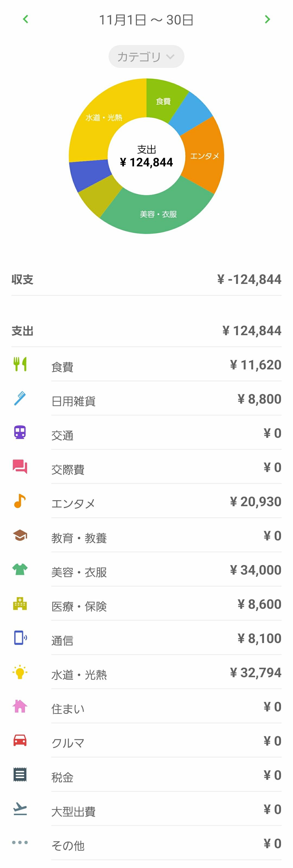Click the three dots その他 icon
Screen dimensions: 293x868
click(x=20, y=842)
